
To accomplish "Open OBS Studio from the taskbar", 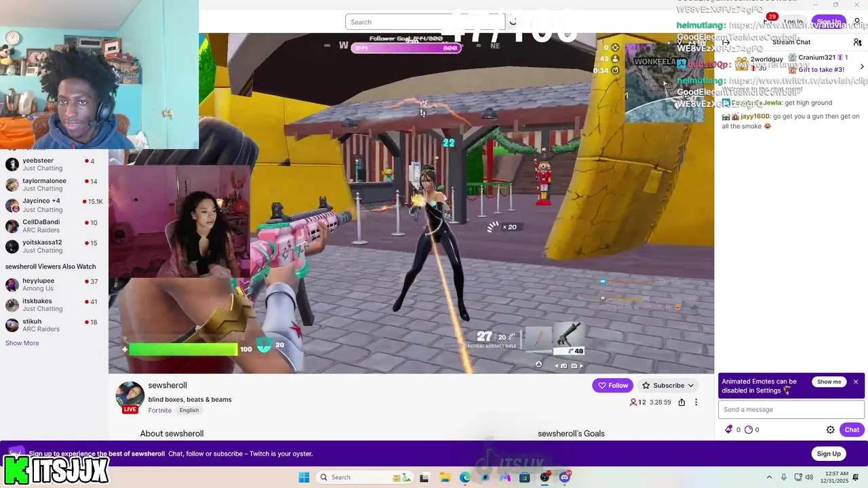I will (x=545, y=477).
